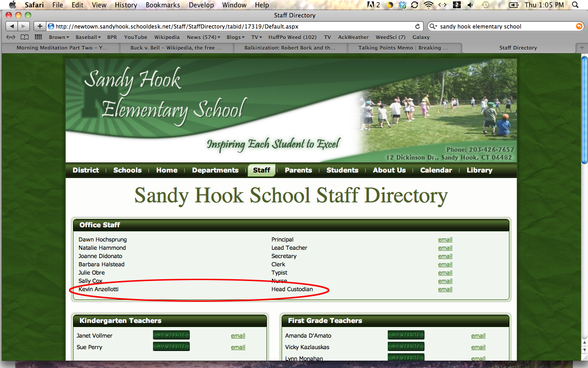Click email link for Kevin Anzellotti
Screen dimensions: 588x368
[x=445, y=289]
